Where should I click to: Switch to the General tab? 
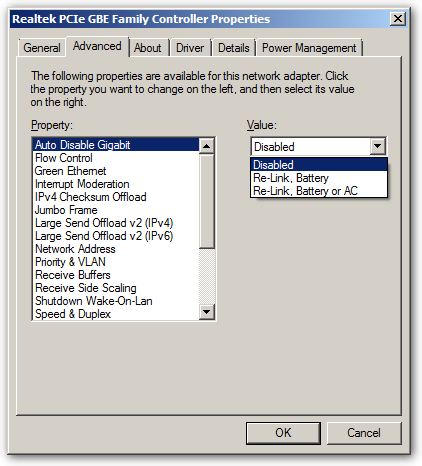(x=42, y=48)
